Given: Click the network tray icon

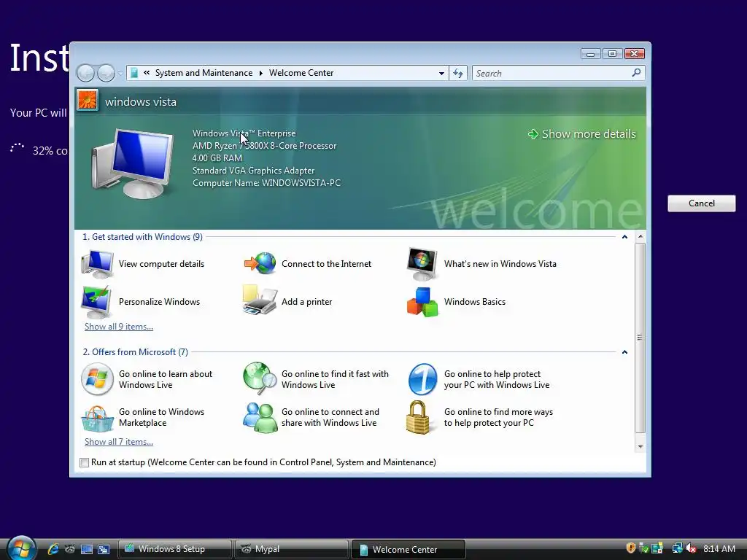Looking at the screenshot, I should [x=677, y=548].
